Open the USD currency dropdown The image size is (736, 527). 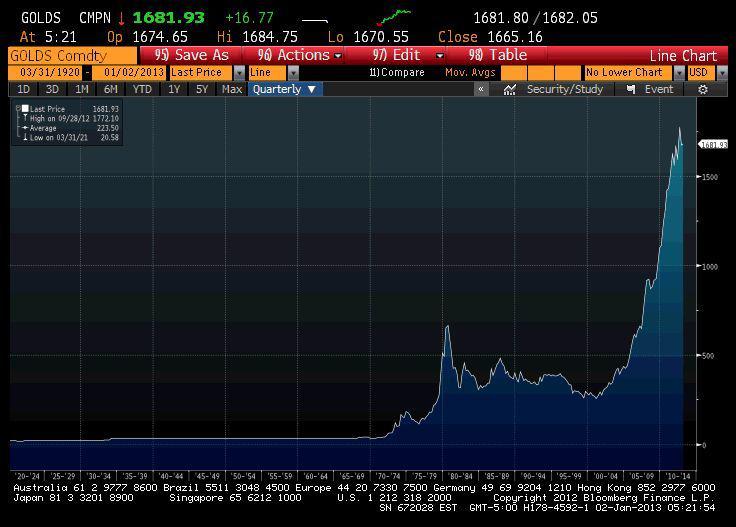click(709, 73)
